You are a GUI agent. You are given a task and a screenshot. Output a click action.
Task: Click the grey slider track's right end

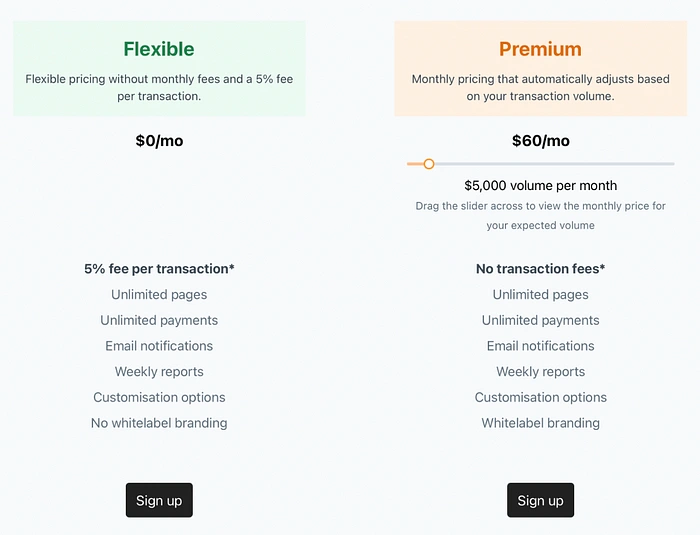click(670, 164)
